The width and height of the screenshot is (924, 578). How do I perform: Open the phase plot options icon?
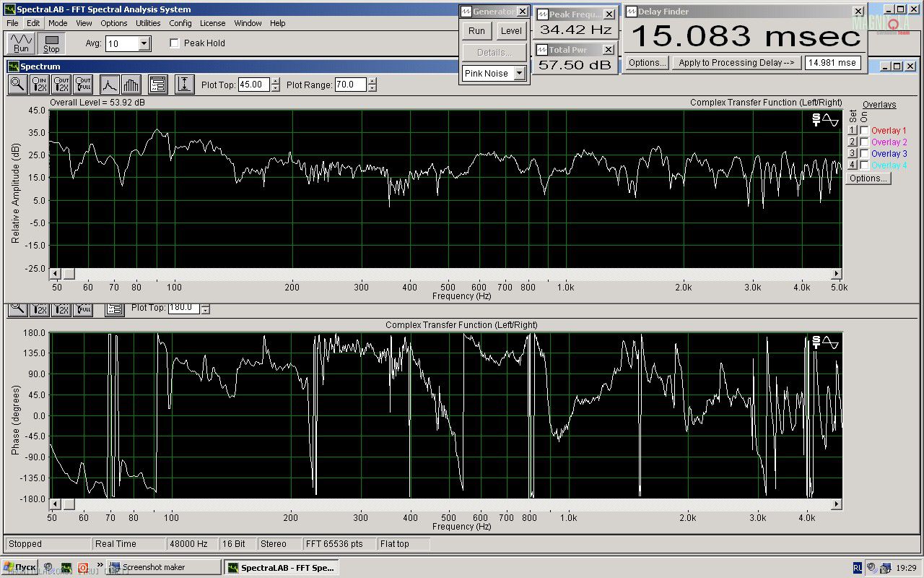pyautogui.click(x=114, y=309)
